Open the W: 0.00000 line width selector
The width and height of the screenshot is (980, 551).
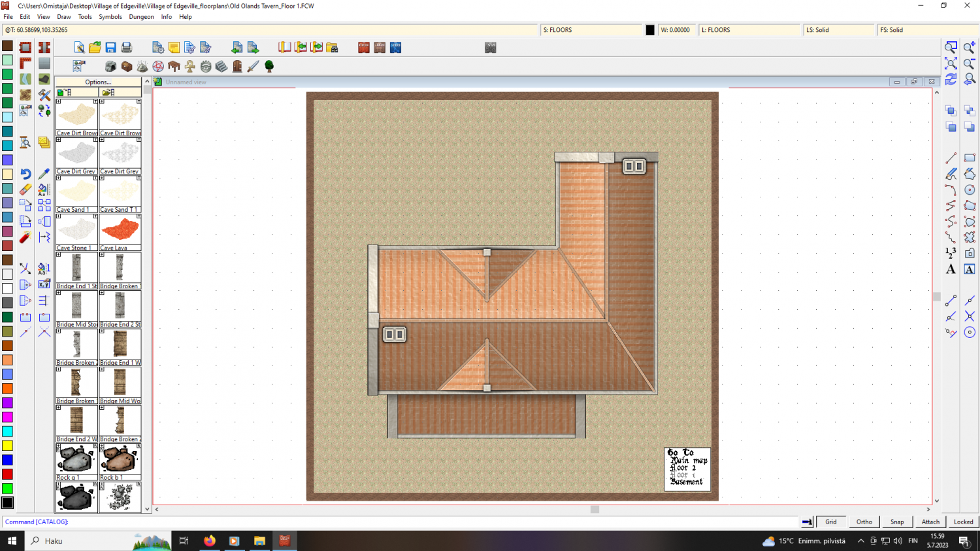[x=677, y=30]
